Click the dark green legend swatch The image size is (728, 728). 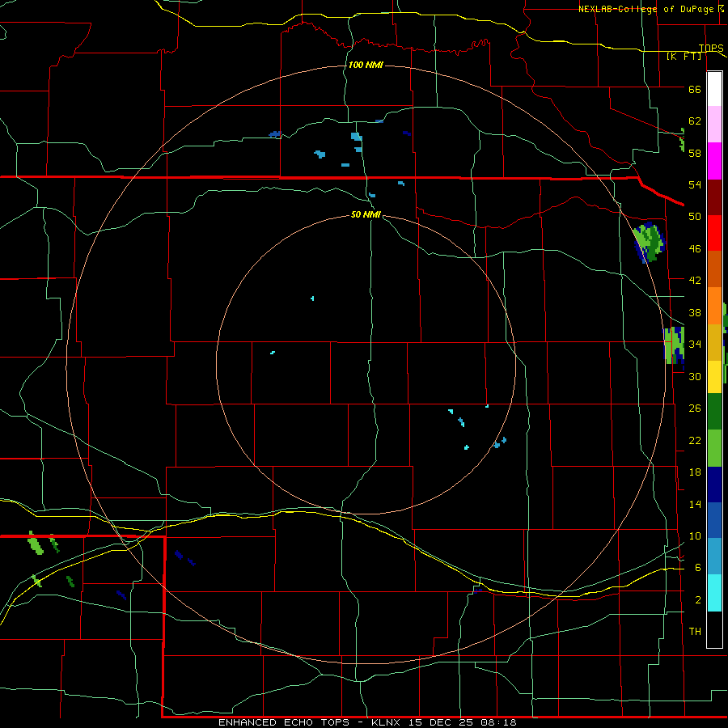click(714, 412)
